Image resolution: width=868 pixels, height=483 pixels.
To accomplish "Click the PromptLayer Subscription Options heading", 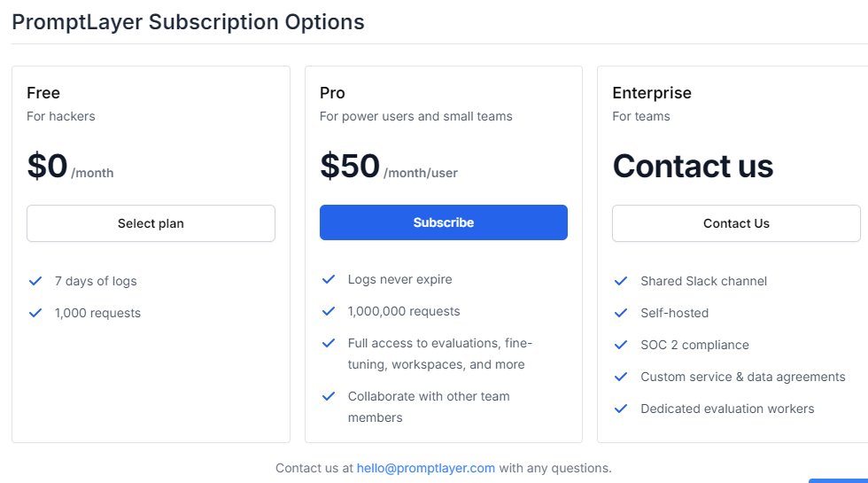I will pos(188,22).
